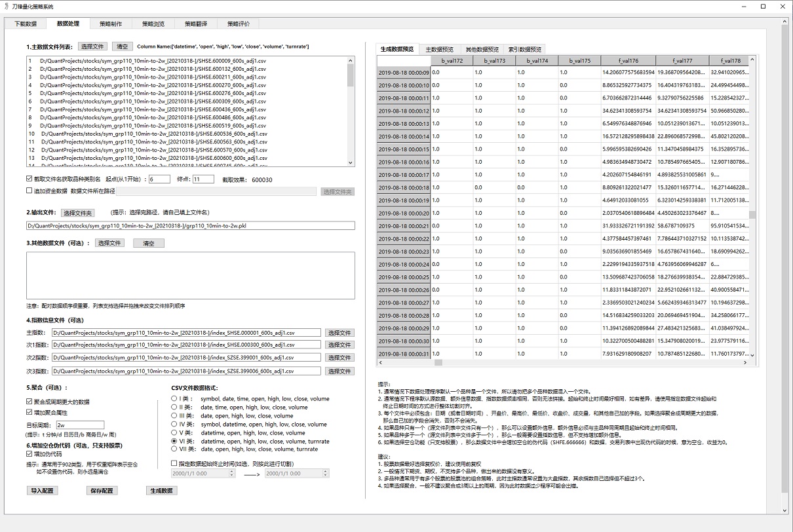The image size is (793, 532).
Task: Click 选择文件 beside 其他数据文件
Action: point(110,243)
